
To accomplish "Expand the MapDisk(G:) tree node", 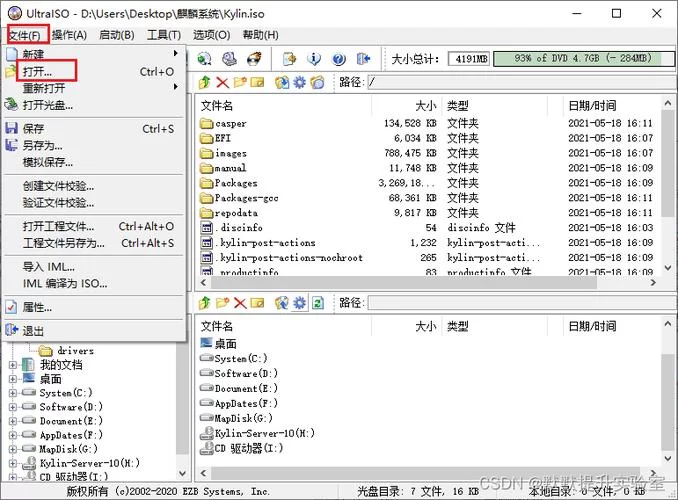I will coord(13,449).
